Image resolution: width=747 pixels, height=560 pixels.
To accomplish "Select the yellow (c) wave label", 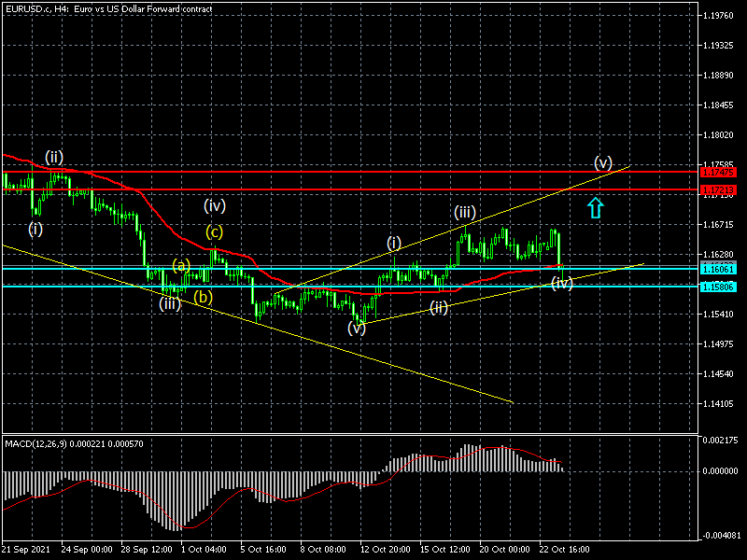I will click(215, 231).
